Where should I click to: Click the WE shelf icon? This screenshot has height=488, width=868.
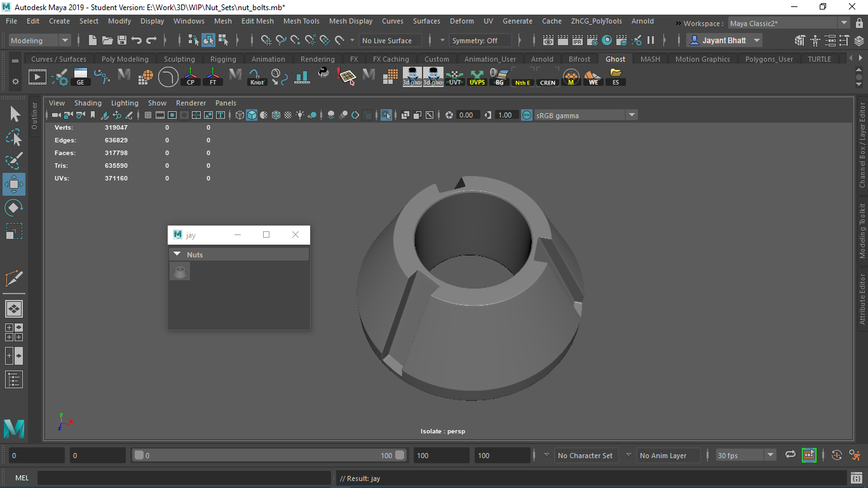[x=593, y=78]
